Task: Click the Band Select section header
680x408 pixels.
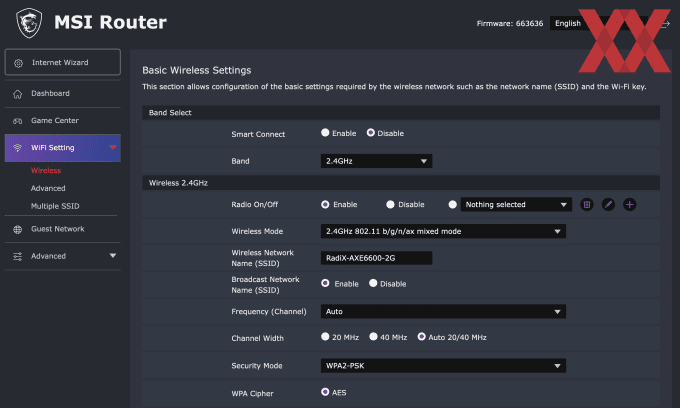Action: [401, 112]
